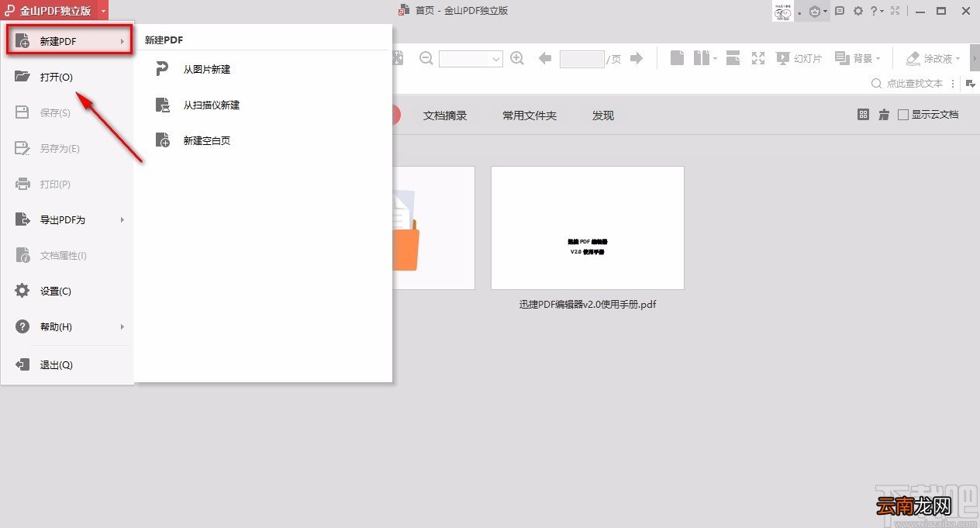Select 新建空白页 option
Viewport: 980px width, 528px height.
tap(207, 141)
